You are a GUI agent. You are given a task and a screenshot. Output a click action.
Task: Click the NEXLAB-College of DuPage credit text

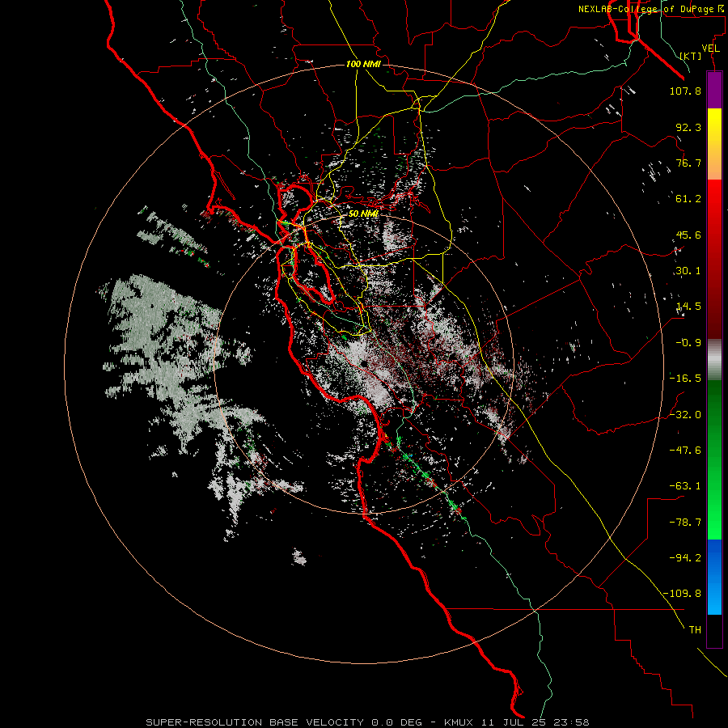click(651, 9)
